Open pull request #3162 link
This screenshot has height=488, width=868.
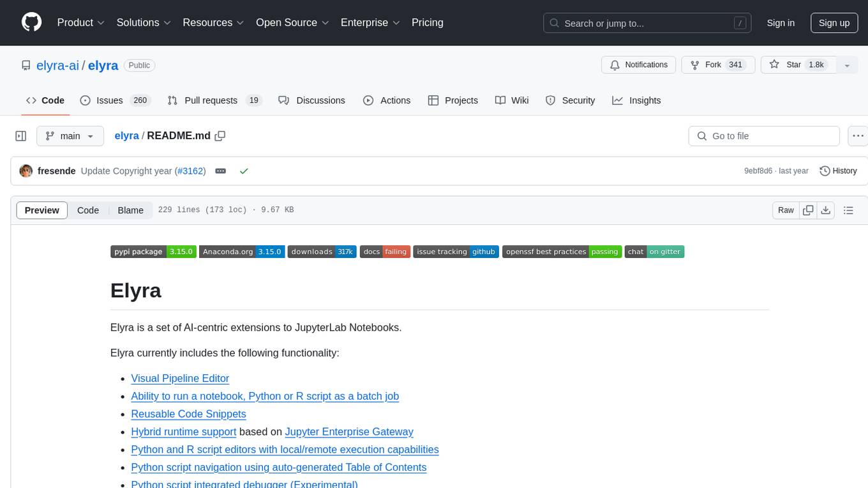coord(190,171)
